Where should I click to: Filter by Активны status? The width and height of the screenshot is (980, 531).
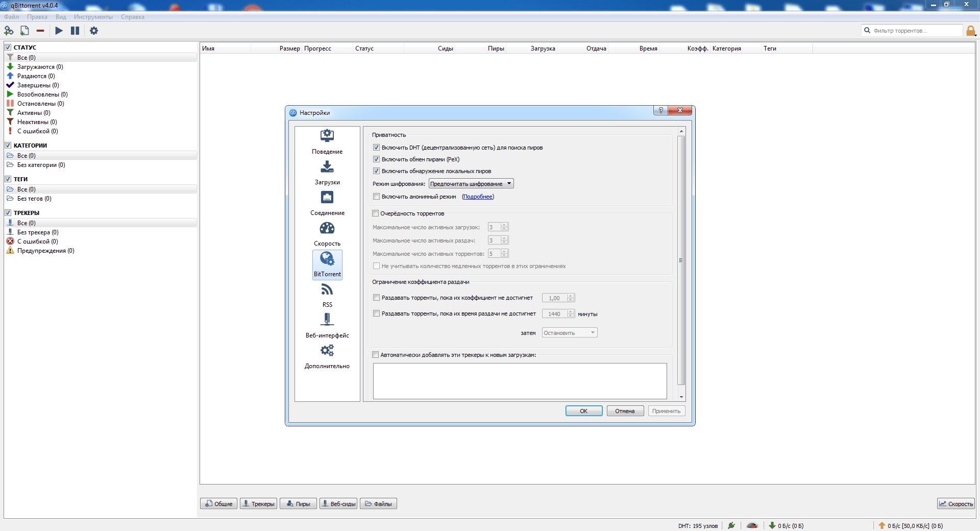coord(34,113)
